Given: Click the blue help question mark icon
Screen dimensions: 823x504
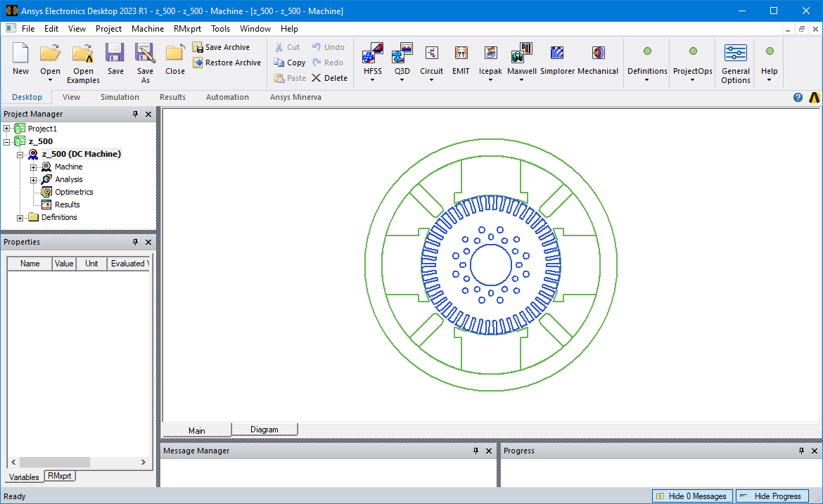Looking at the screenshot, I should coord(798,98).
